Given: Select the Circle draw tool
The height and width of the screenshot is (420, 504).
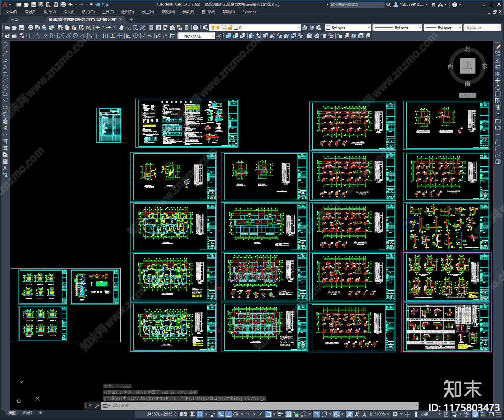Looking at the screenshot, I should tap(5, 87).
